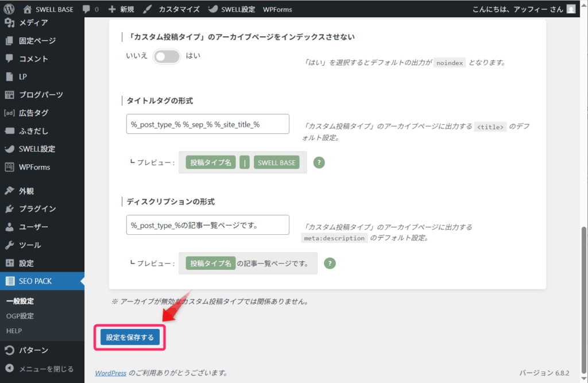
Task: Select the 一般設定 submenu item
Action: (20, 301)
